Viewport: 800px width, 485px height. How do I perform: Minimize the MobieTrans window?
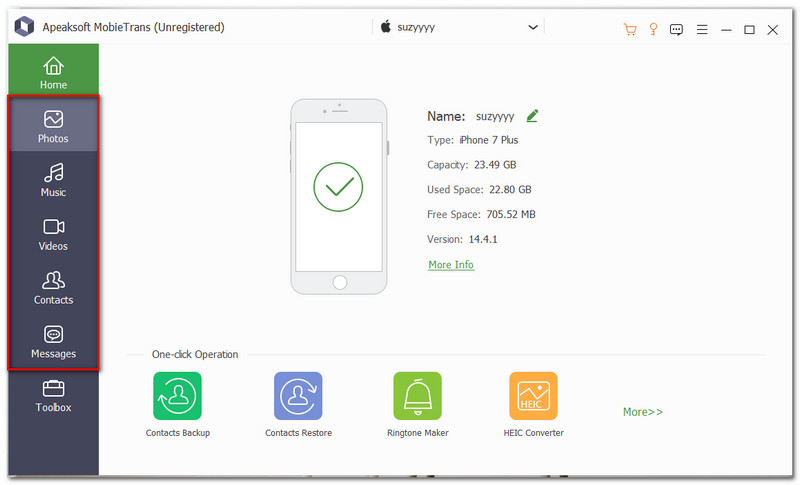click(x=726, y=30)
